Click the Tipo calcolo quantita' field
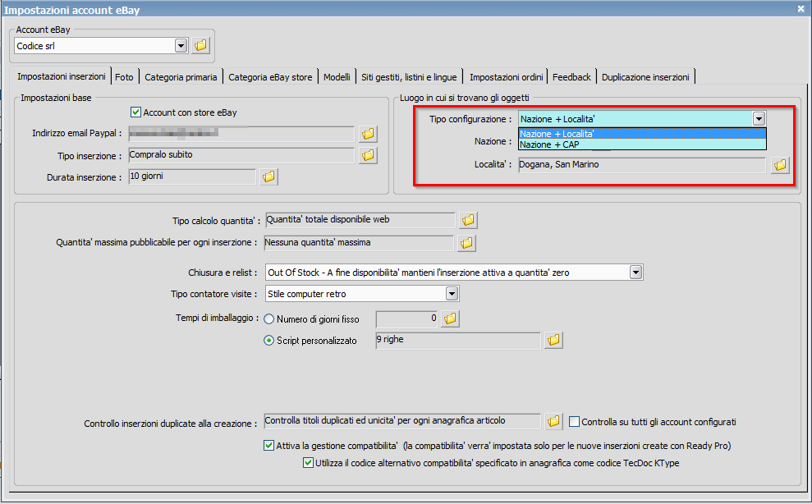The image size is (812, 504). click(360, 220)
